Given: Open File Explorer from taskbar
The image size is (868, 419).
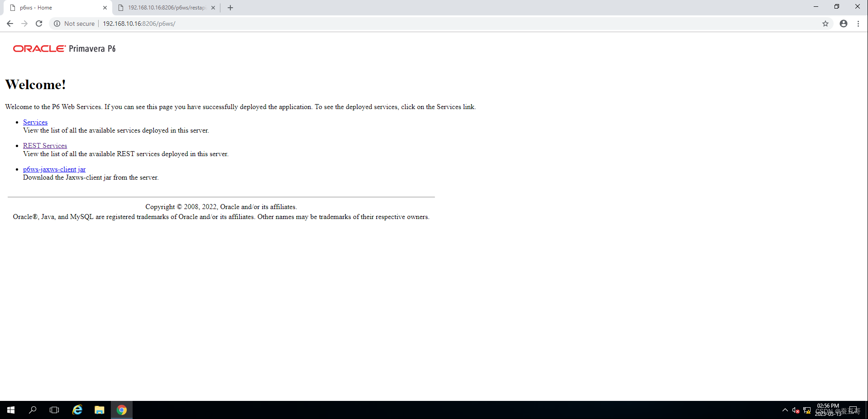Looking at the screenshot, I should point(100,410).
